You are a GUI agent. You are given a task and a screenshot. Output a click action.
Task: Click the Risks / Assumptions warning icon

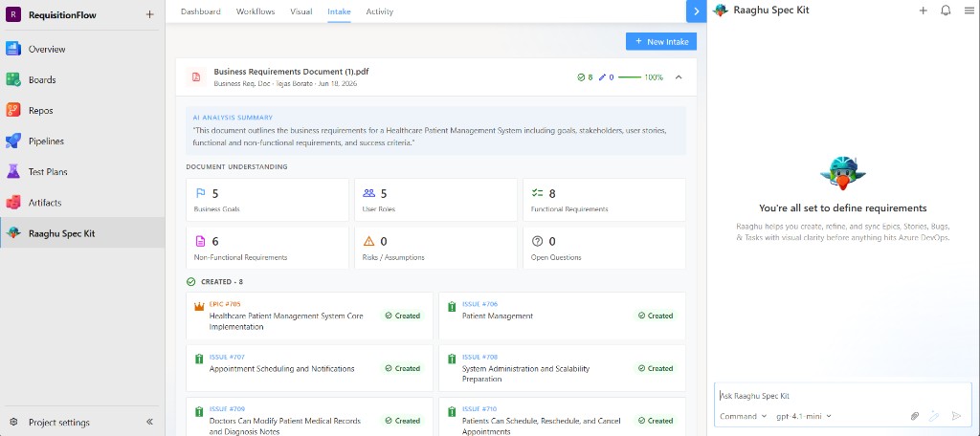[x=368, y=241]
